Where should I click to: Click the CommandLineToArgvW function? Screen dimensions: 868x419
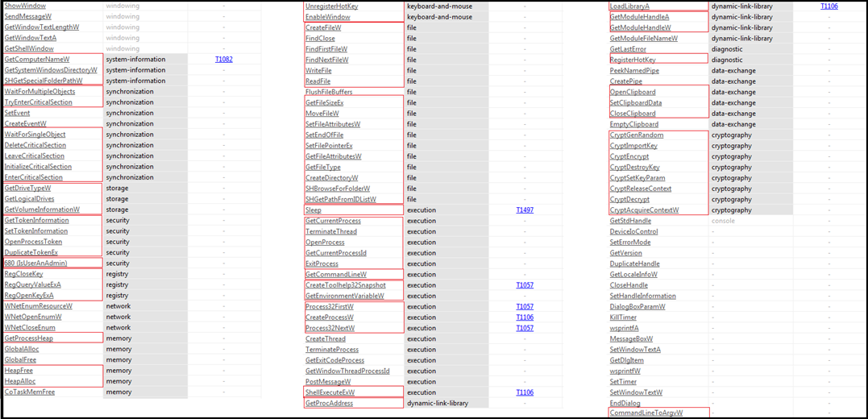point(646,413)
